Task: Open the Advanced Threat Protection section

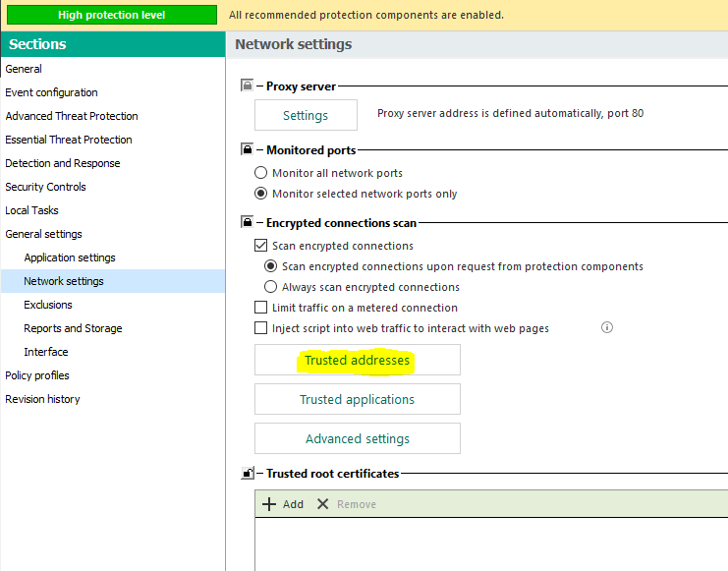Action: coord(72,116)
